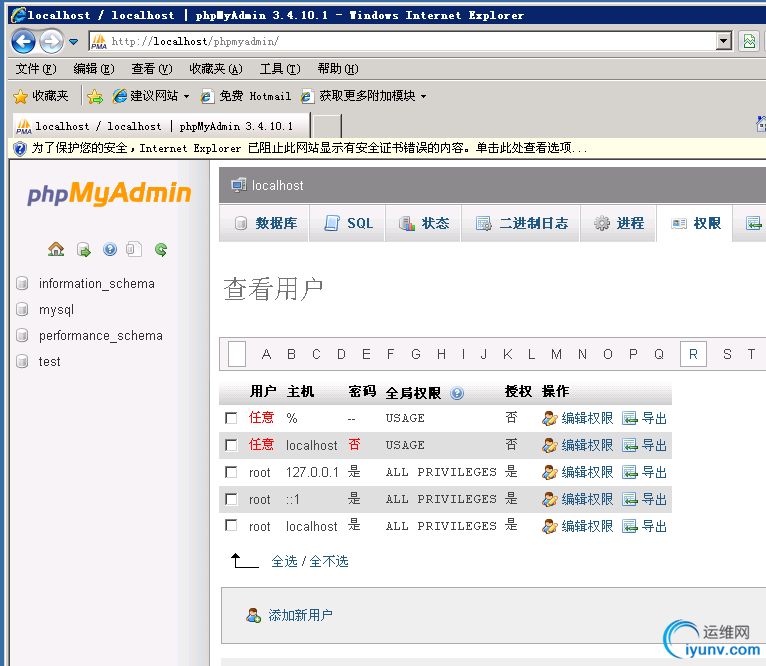Check the box for root 127.0.0.1
Image resolution: width=766 pixels, height=666 pixels.
click(x=231, y=472)
